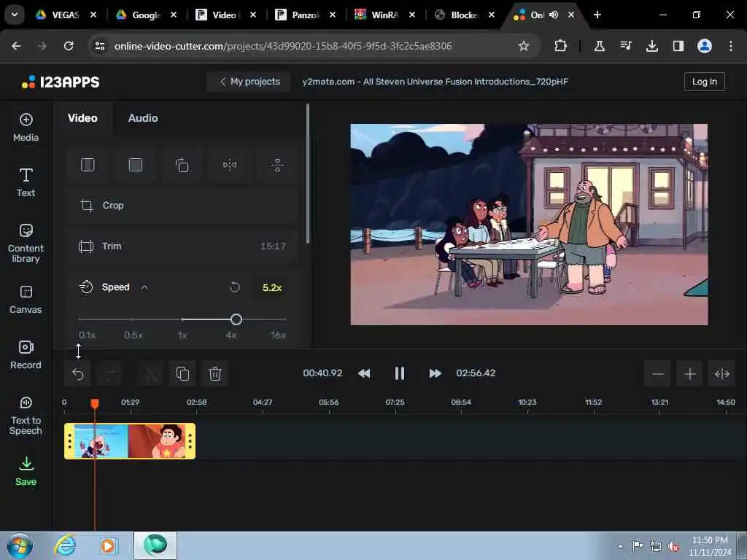The width and height of the screenshot is (747, 560).
Task: Save the project with green Save icon
Action: click(26, 472)
